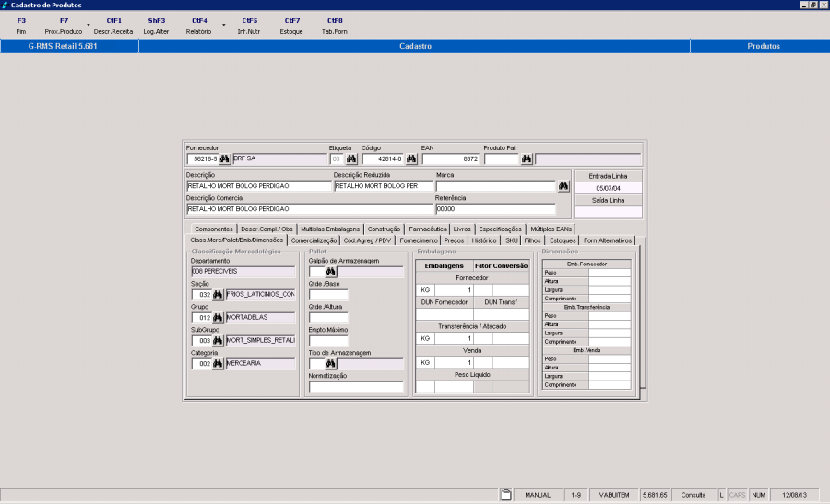
Task: Switch to the Componentes tab
Action: click(214, 229)
